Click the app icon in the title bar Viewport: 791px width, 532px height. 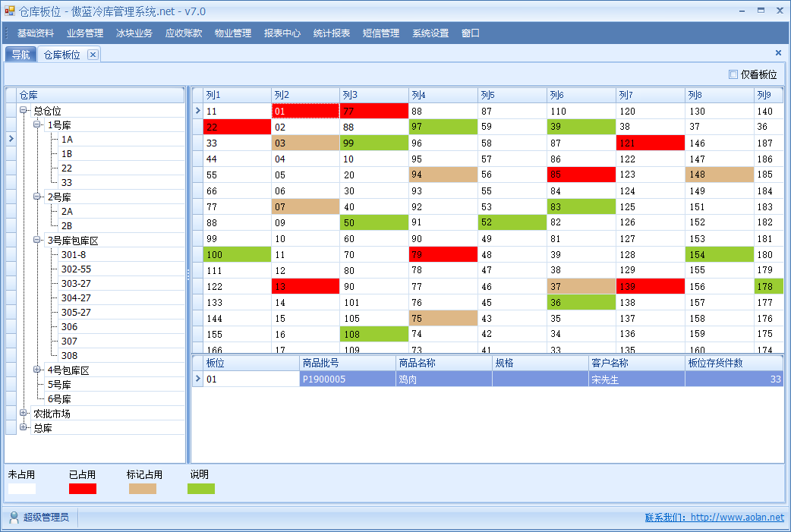[10, 11]
